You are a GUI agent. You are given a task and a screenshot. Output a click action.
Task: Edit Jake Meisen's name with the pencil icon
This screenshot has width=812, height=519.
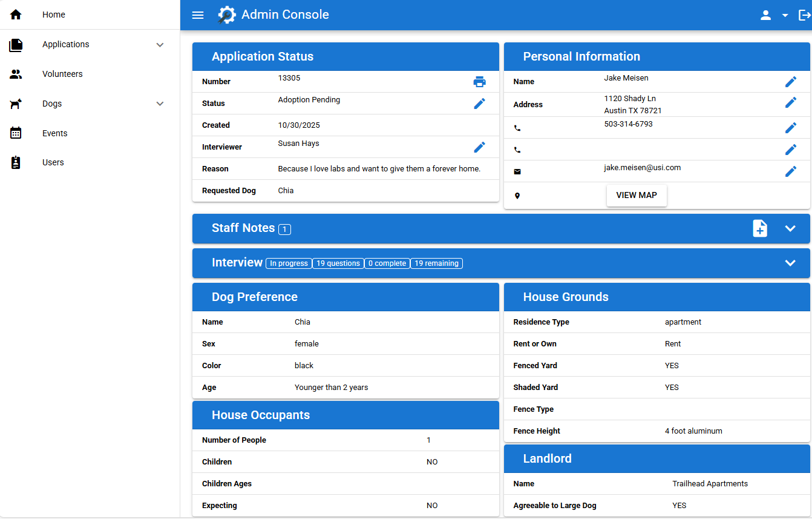pos(791,81)
